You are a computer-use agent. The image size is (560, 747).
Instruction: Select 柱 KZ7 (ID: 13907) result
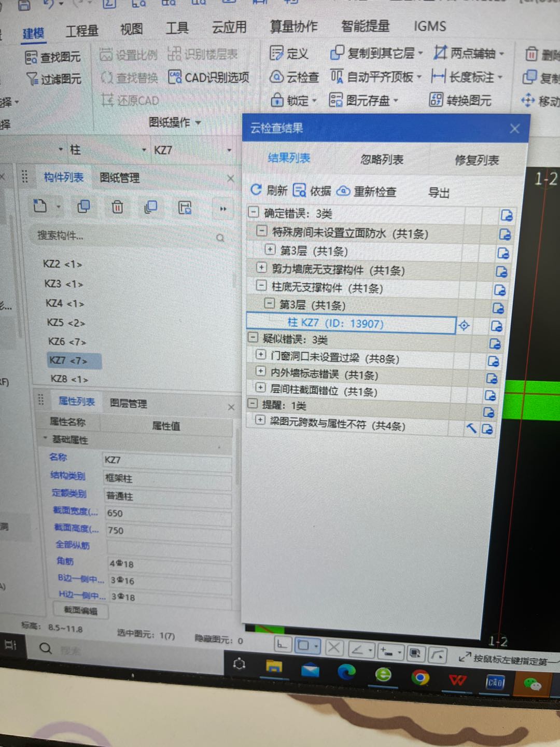pos(351,323)
